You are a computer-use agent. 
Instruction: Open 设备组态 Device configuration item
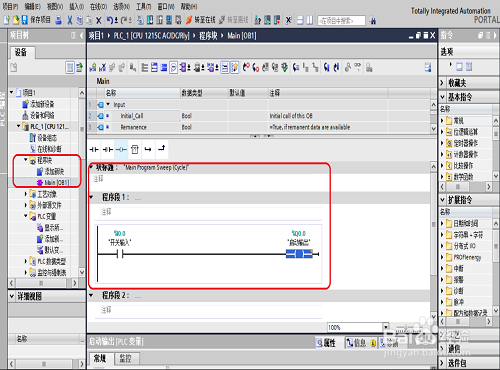(x=43, y=138)
